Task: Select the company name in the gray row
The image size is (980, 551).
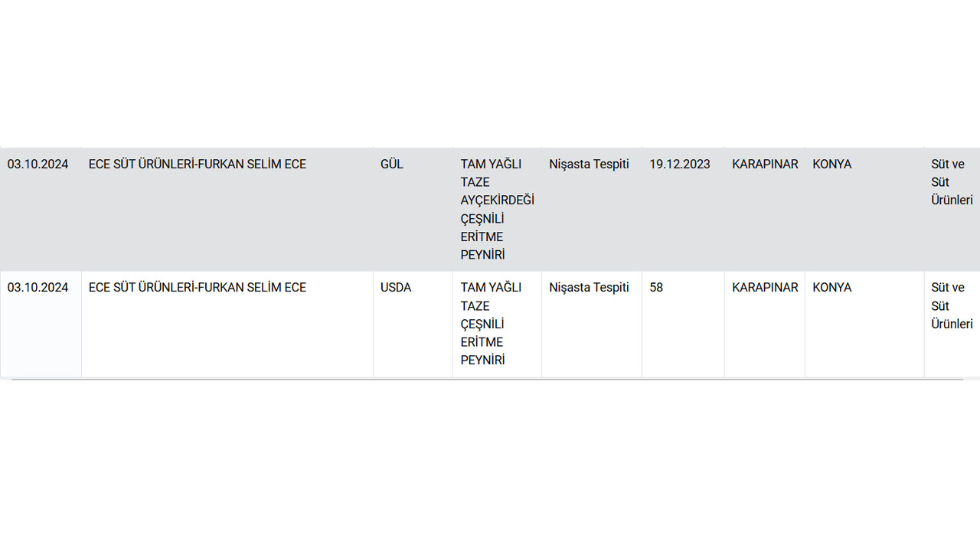Action: [x=197, y=165]
